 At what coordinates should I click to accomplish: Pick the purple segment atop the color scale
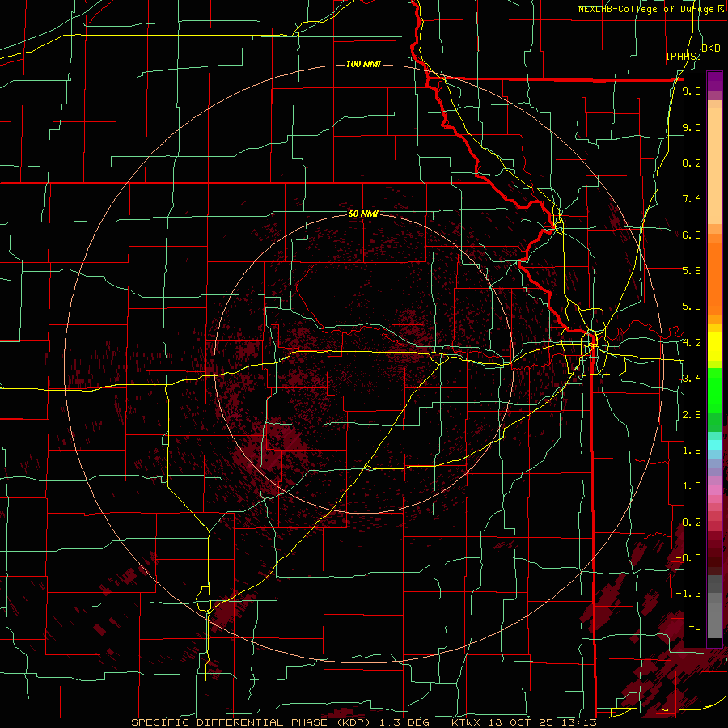click(714, 81)
